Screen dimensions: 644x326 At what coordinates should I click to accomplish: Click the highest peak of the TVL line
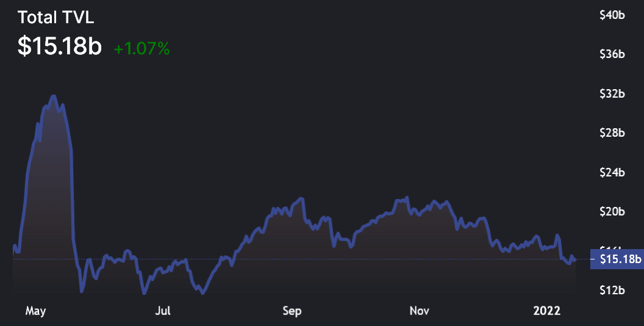coord(54,96)
